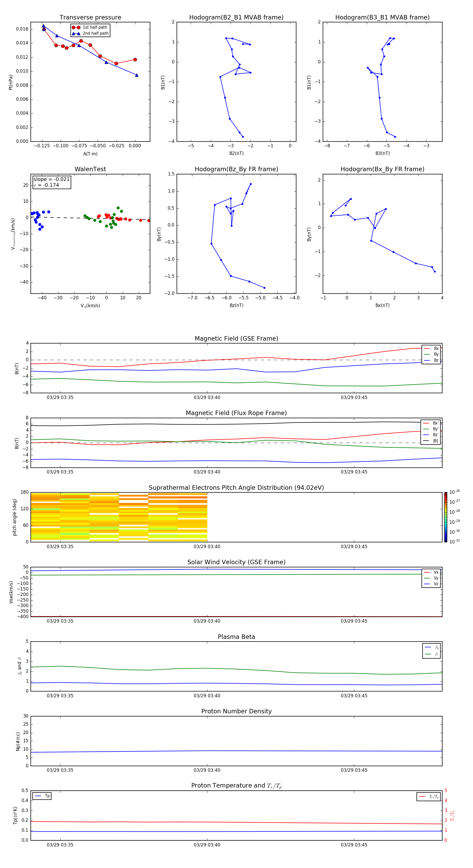Image resolution: width=473 pixels, height=868 pixels.
Task: Click the 'Transverse pressure' plot title
Action: [90, 17]
